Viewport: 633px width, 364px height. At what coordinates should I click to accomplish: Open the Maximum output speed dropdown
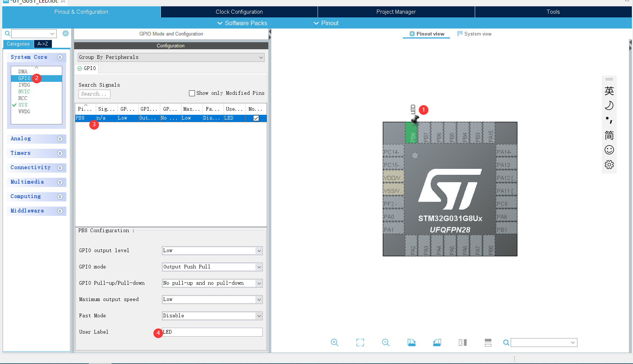coord(212,300)
